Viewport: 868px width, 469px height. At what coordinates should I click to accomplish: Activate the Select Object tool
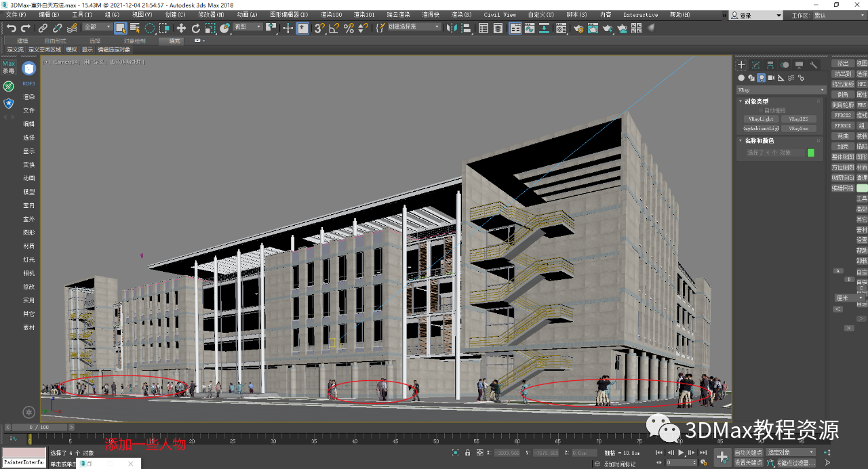[120, 28]
